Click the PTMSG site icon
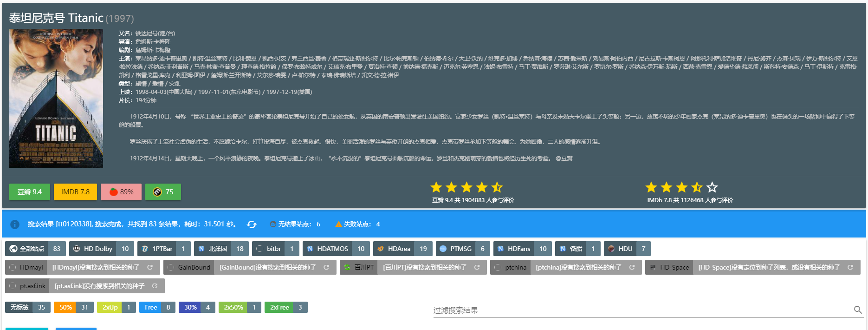The image size is (868, 330). 443,249
